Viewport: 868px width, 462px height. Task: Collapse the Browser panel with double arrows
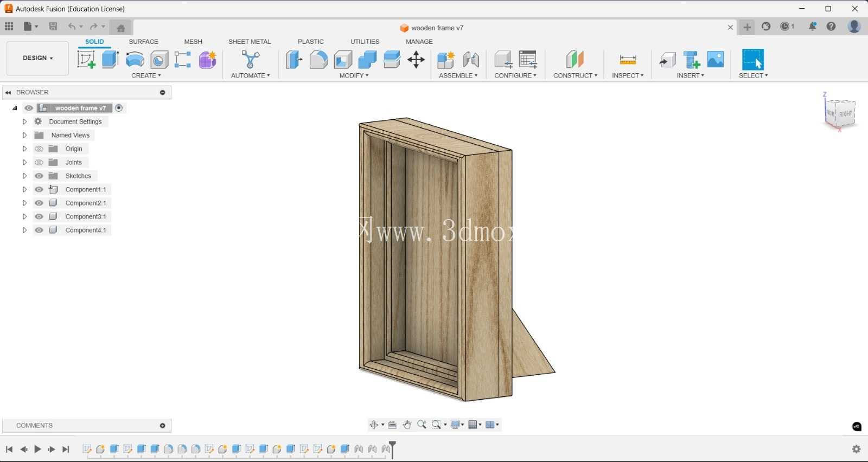click(x=8, y=92)
